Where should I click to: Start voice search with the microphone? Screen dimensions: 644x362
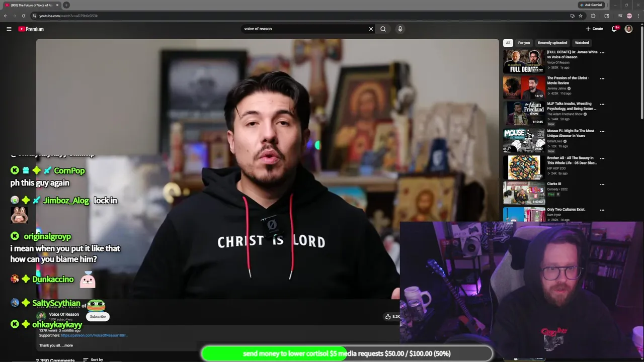tap(400, 29)
